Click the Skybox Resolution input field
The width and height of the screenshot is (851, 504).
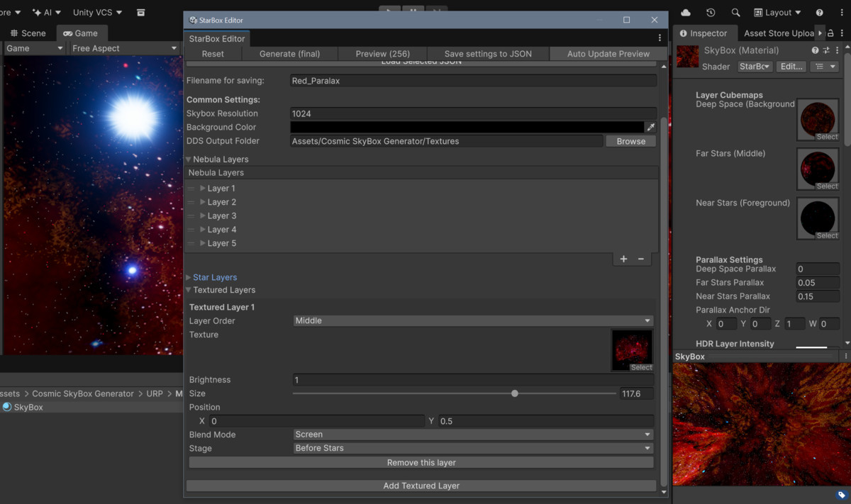[x=473, y=113]
